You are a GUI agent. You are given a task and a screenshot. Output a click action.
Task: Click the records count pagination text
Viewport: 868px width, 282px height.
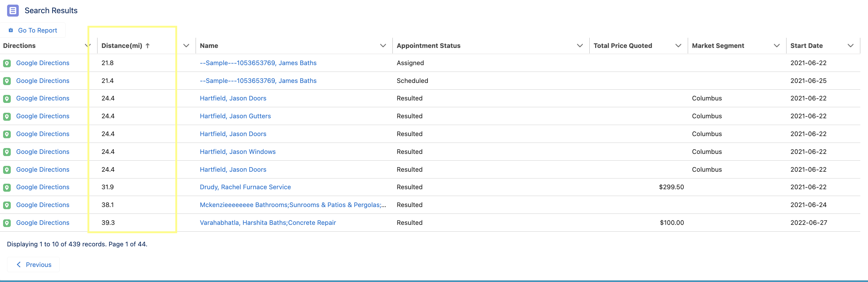tap(77, 244)
